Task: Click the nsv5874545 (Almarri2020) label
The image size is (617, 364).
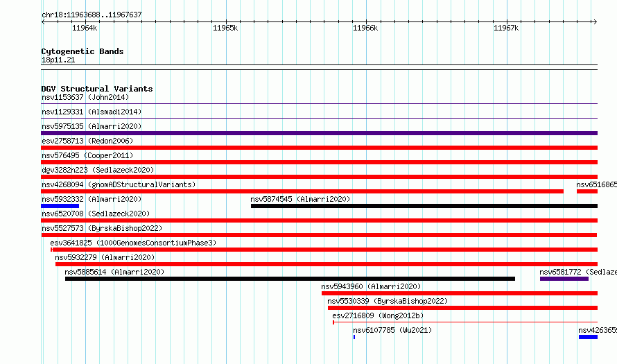Action: (300, 199)
